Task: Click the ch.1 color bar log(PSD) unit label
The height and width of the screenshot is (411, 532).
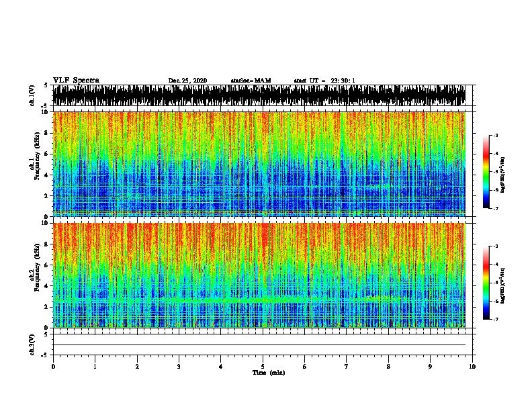Action: [x=503, y=175]
